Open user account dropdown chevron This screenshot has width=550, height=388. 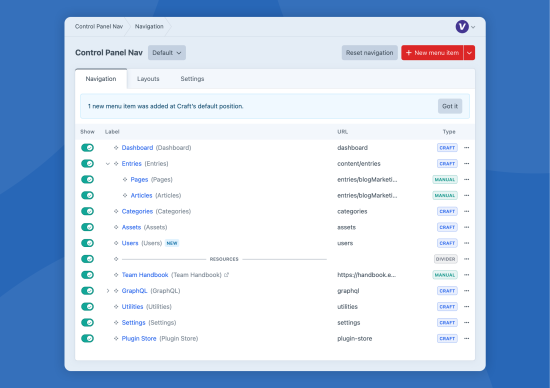tap(473, 27)
